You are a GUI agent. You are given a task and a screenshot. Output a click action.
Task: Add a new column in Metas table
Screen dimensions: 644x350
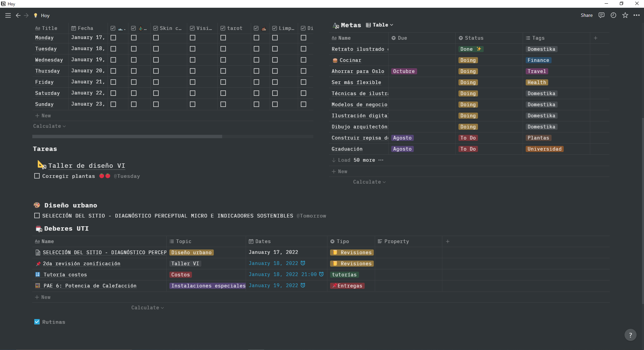[x=596, y=38]
